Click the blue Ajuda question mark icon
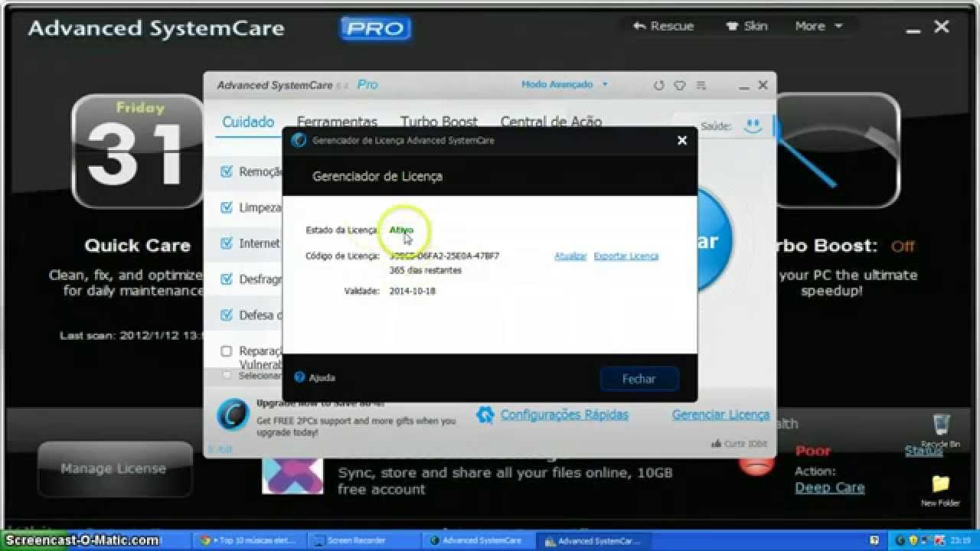Viewport: 980px width, 551px height. coord(300,377)
